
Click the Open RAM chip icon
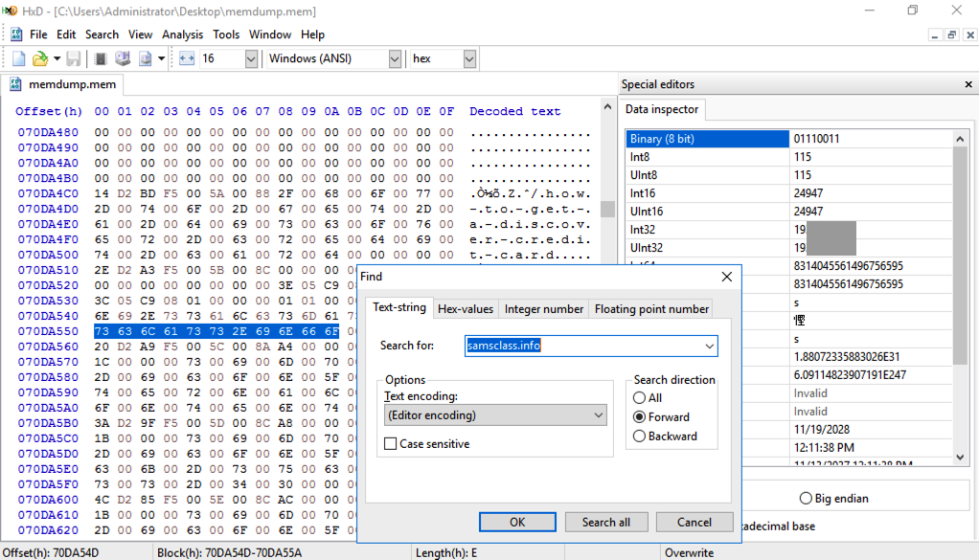100,58
